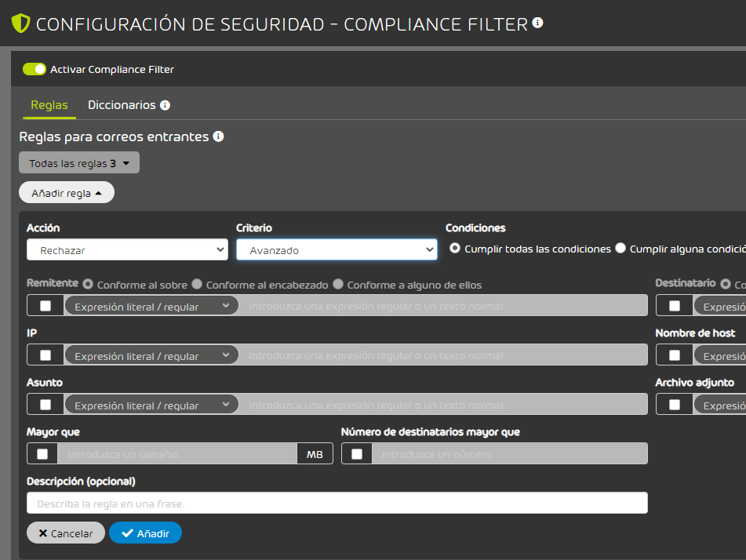
Task: Select Destinatario conformity radio button
Action: [x=726, y=284]
